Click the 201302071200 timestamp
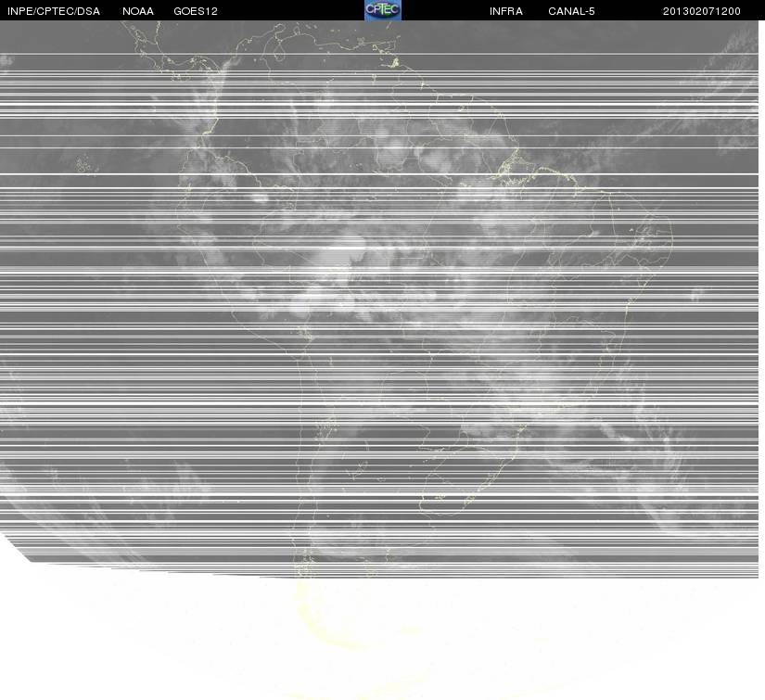The image size is (765, 700). click(702, 11)
